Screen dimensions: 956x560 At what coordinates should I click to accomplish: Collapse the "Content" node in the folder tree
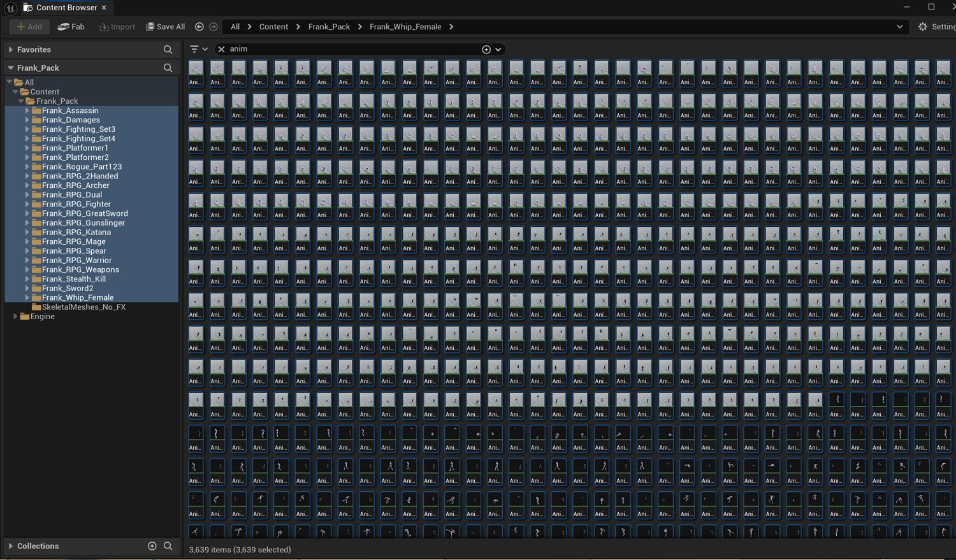(x=15, y=92)
